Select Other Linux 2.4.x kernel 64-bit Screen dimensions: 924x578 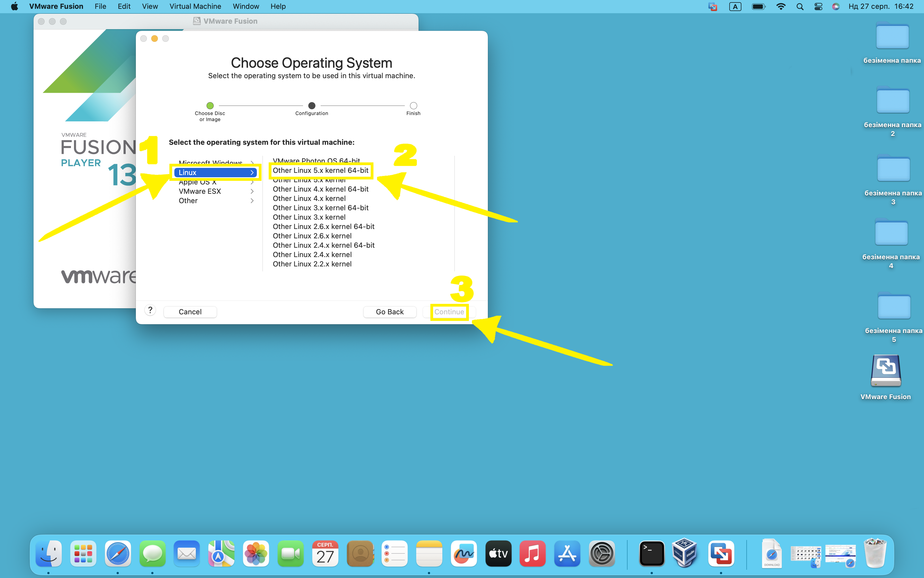point(324,246)
